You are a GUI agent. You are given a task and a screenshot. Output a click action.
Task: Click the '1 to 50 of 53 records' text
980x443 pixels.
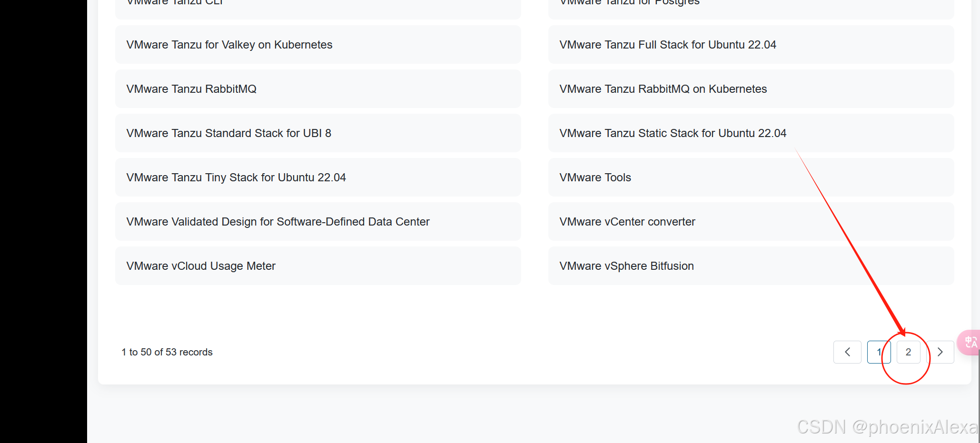(167, 352)
